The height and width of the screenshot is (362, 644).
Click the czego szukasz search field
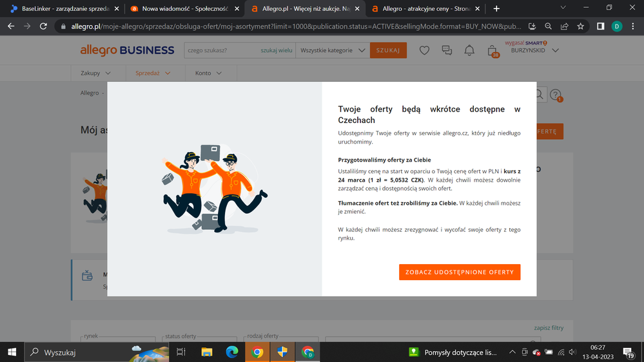pyautogui.click(x=220, y=50)
